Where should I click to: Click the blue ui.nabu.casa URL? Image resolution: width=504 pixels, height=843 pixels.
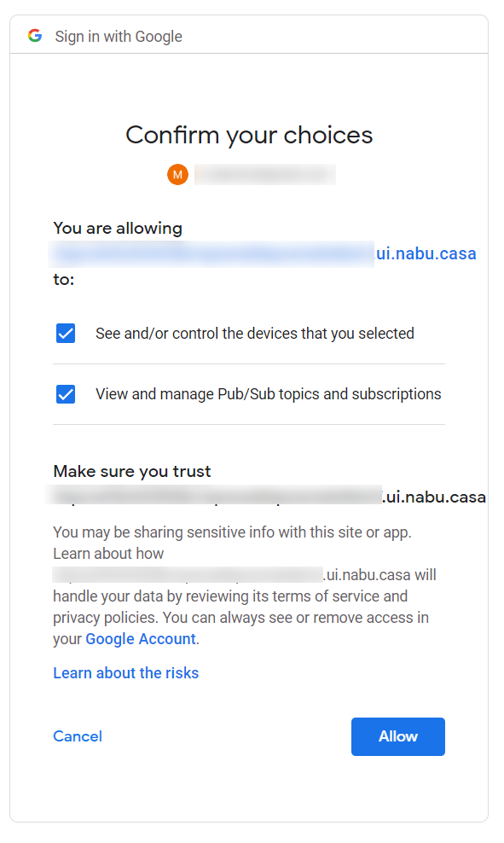tap(426, 253)
